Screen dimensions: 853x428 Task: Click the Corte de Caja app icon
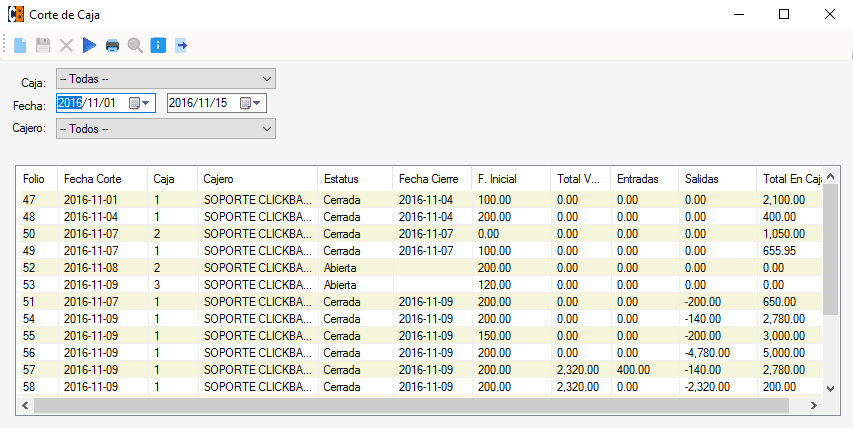[x=16, y=14]
